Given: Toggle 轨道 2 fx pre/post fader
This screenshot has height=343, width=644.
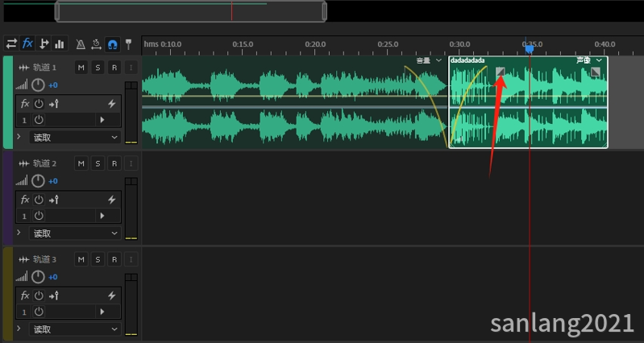Looking at the screenshot, I should point(54,200).
